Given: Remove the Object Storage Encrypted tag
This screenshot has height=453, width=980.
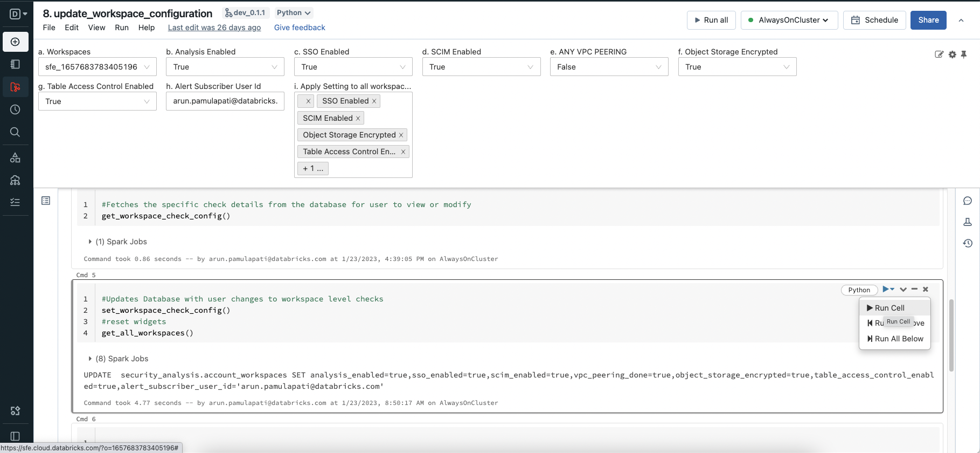Looking at the screenshot, I should (401, 135).
